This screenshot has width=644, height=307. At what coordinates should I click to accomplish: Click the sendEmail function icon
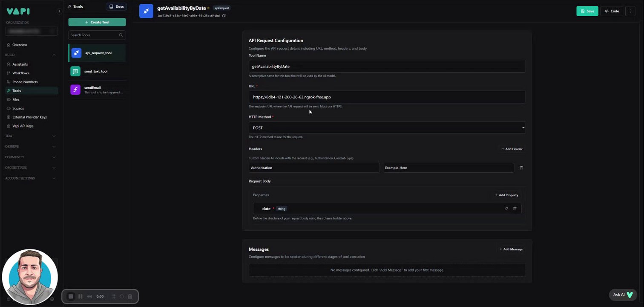(75, 90)
